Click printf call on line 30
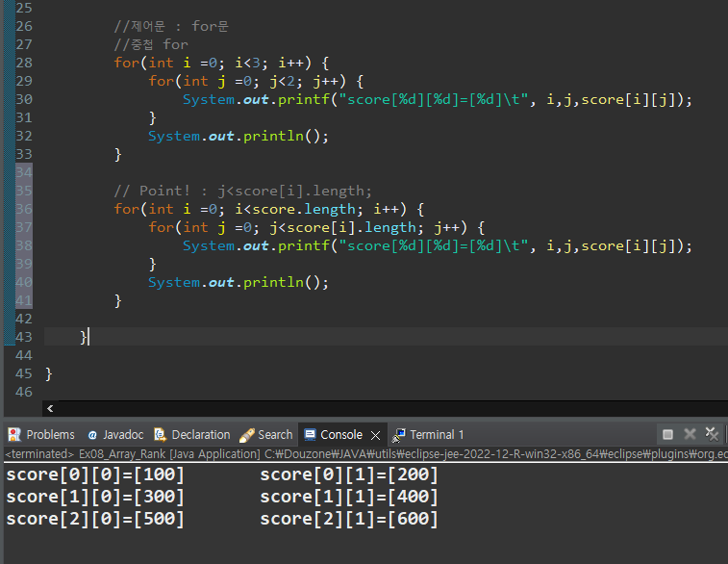The height and width of the screenshot is (564, 728). tap(437, 99)
